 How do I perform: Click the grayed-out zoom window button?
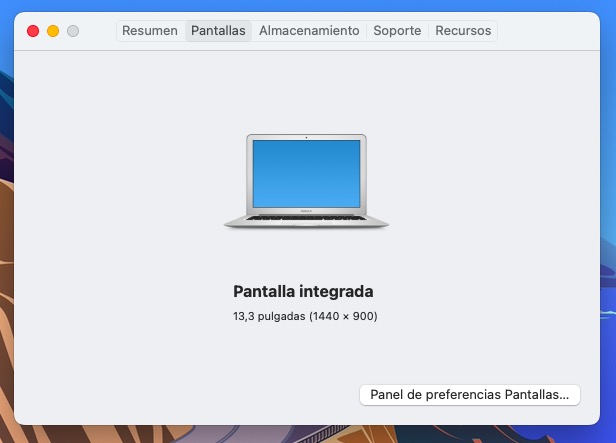tap(73, 31)
